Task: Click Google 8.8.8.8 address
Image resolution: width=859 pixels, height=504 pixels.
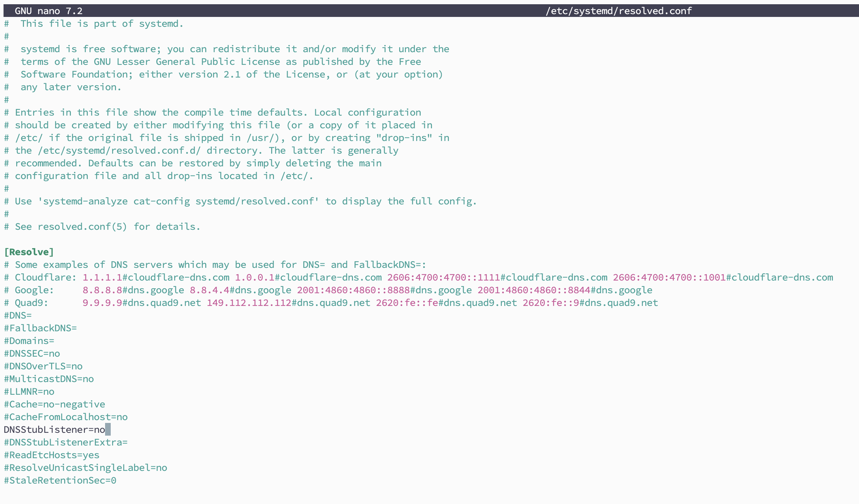Action: point(102,290)
